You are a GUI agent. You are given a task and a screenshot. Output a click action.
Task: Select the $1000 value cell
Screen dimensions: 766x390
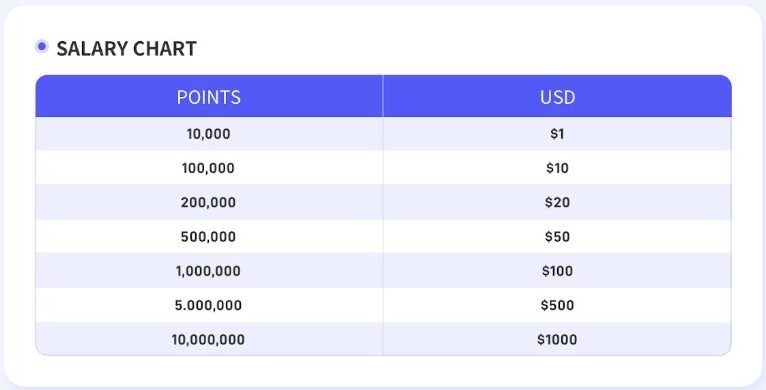pyautogui.click(x=557, y=339)
